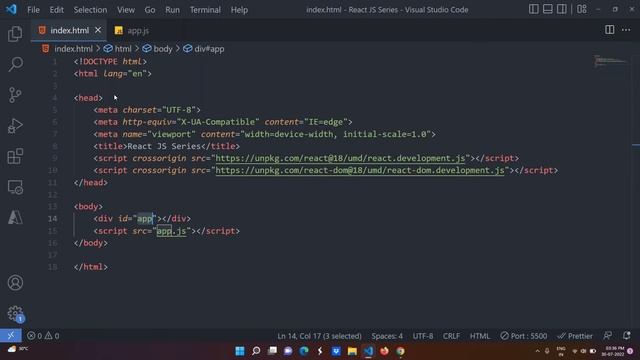640x360 pixels.
Task: Open taskbar Search icon
Action: pos(256,351)
